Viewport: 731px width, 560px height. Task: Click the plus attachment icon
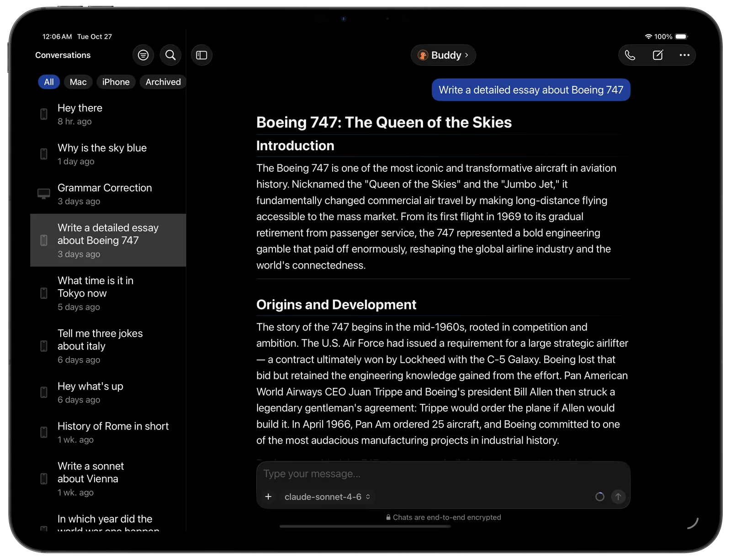click(268, 497)
